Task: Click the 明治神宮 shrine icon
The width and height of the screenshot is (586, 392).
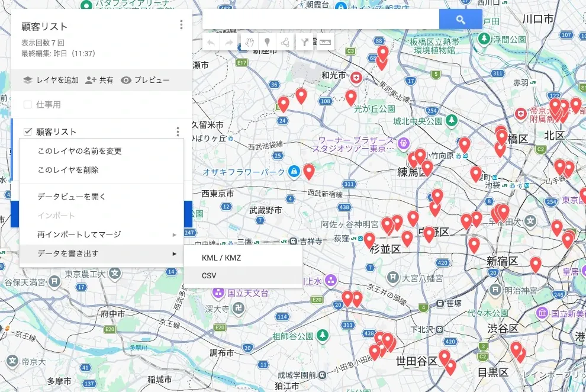Action: (x=495, y=289)
